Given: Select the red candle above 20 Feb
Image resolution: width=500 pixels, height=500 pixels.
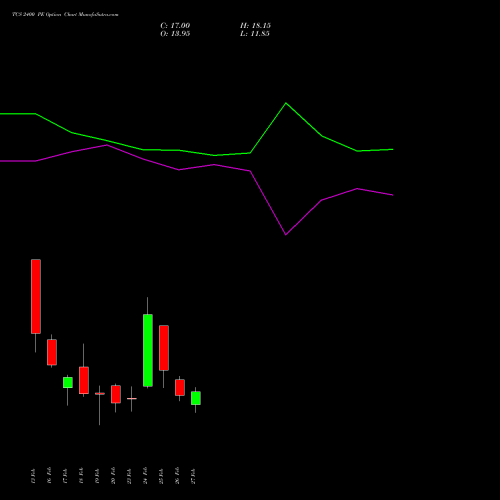Looking at the screenshot, I should (116, 394).
